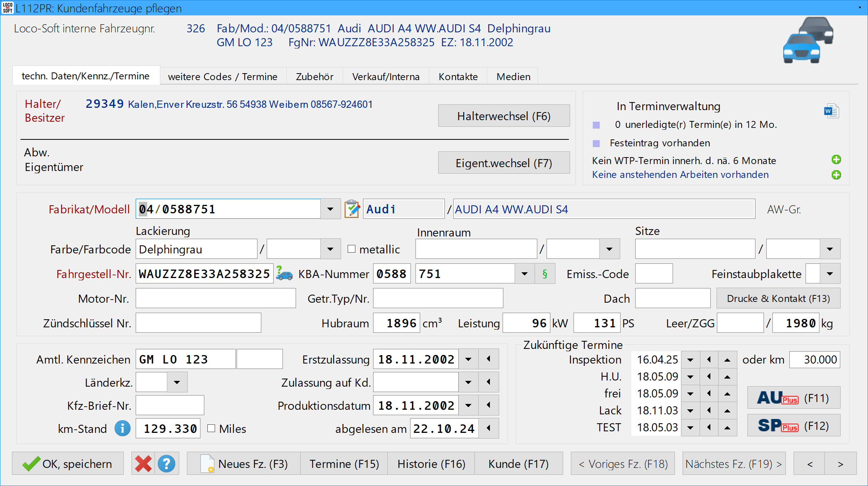The image size is (868, 486).
Task: Expand the Länderkz. dropdown
Action: [x=177, y=382]
